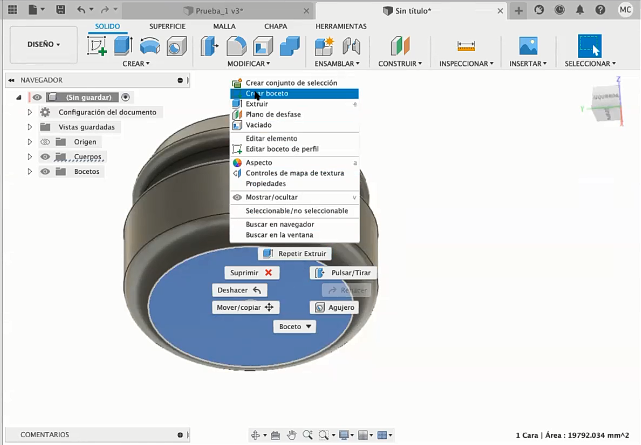Switch to the CHAPA tab
This screenshot has width=641, height=445.
tap(276, 26)
